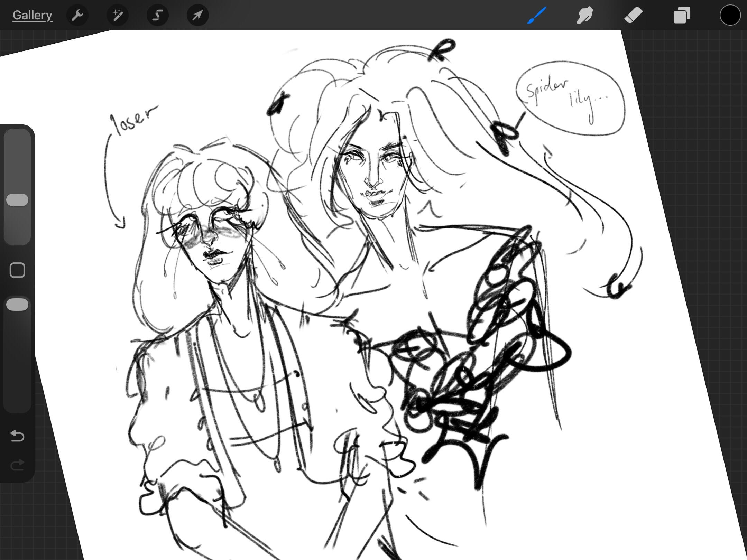747x560 pixels.
Task: Click the 'Spider lily' speech bubble on canvas
Action: coord(570,98)
